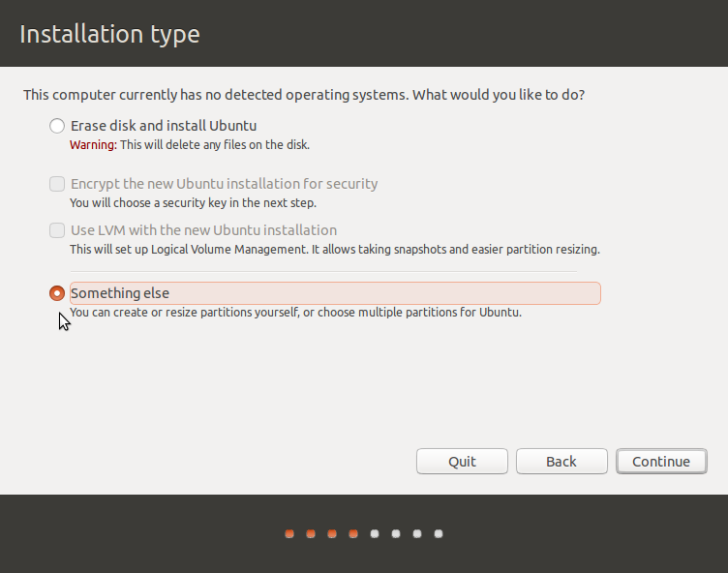This screenshot has width=728, height=573.
Task: Click the fourth orange progress dot
Action: [x=353, y=533]
